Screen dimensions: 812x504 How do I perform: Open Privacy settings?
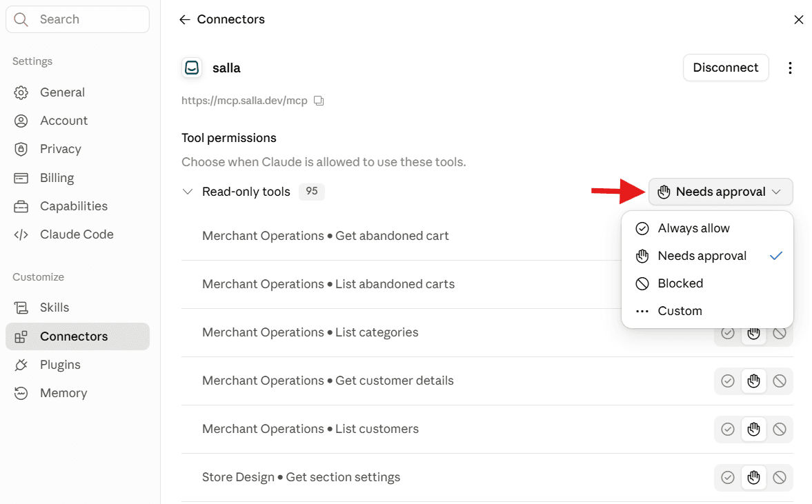77,149
